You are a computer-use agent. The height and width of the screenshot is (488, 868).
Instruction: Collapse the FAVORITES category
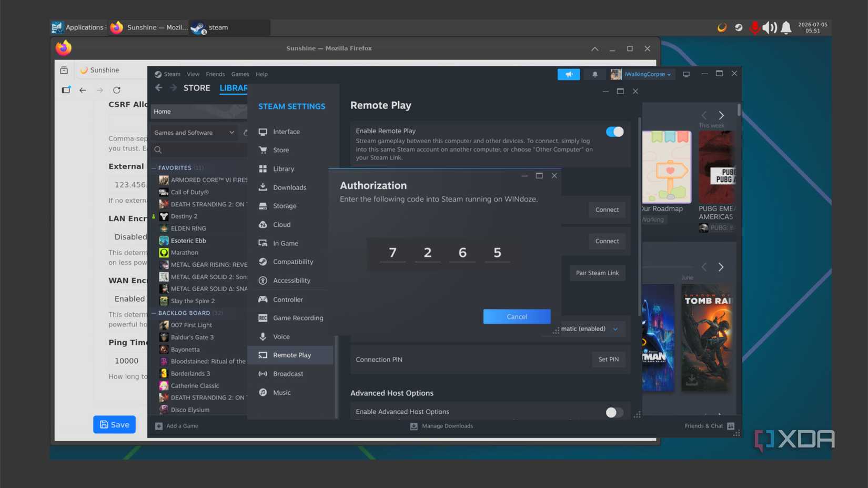coord(154,168)
